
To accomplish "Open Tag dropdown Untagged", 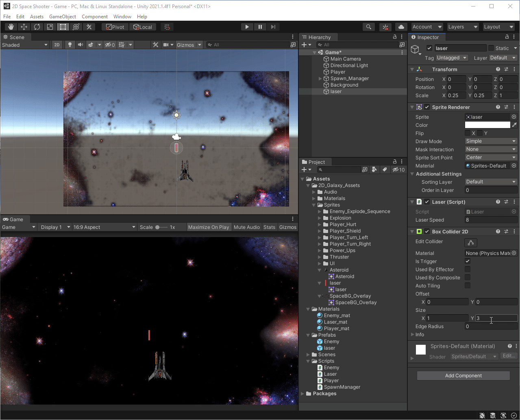I will point(452,58).
